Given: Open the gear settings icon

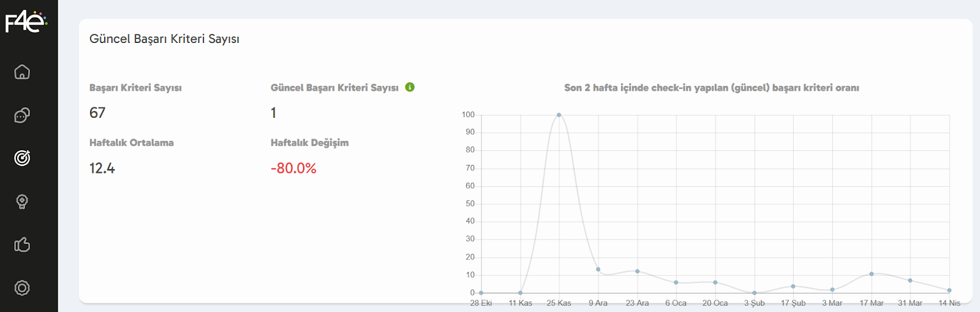Looking at the screenshot, I should click(22, 287).
